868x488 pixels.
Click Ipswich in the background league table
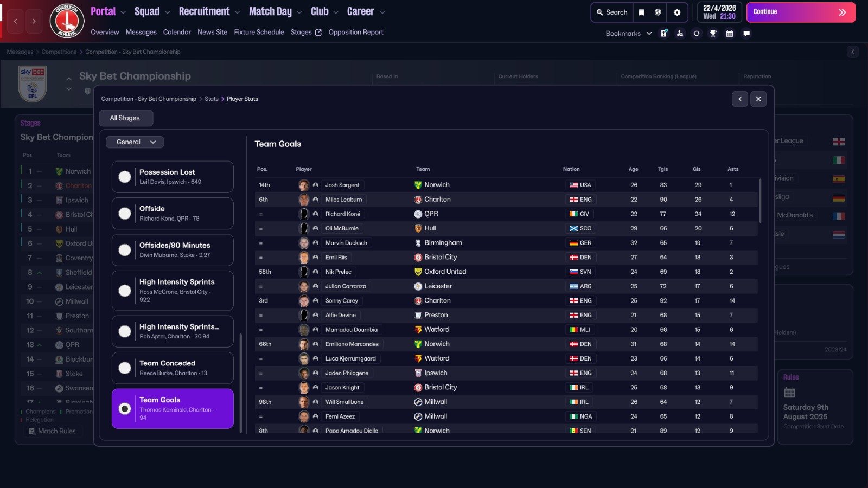click(77, 200)
